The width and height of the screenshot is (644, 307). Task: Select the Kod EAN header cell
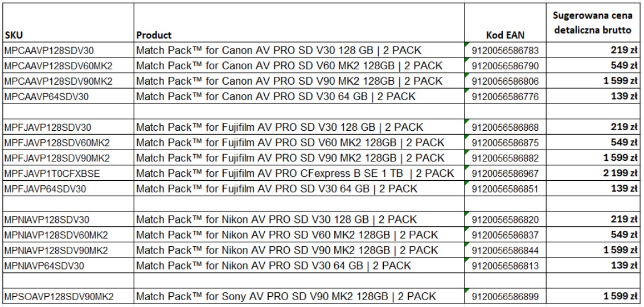[505, 23]
